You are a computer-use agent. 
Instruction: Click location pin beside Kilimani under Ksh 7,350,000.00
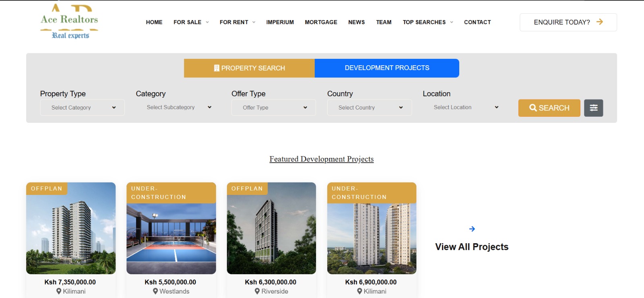coord(59,291)
